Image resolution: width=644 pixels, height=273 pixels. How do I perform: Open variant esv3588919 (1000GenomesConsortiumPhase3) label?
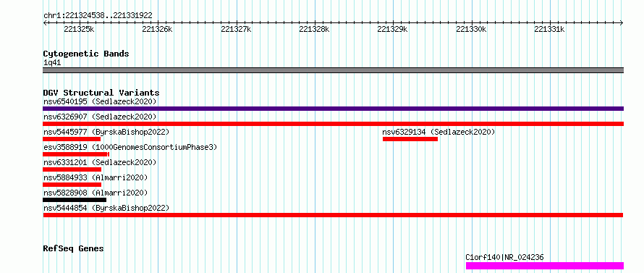pos(130,147)
